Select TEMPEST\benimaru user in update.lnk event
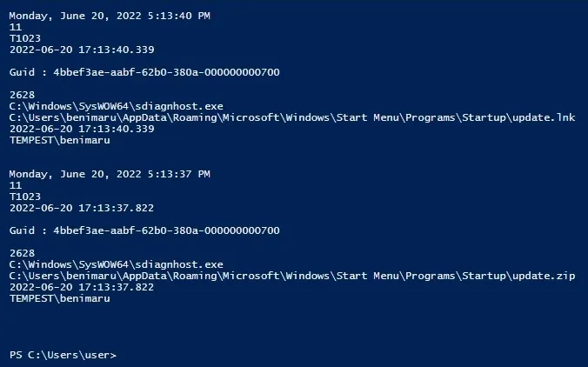The image size is (588, 367). 59,140
